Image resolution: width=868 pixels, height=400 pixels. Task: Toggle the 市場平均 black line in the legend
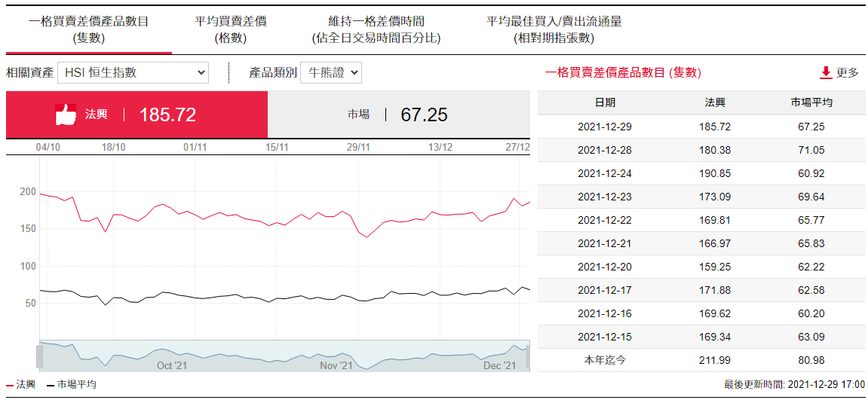click(71, 385)
